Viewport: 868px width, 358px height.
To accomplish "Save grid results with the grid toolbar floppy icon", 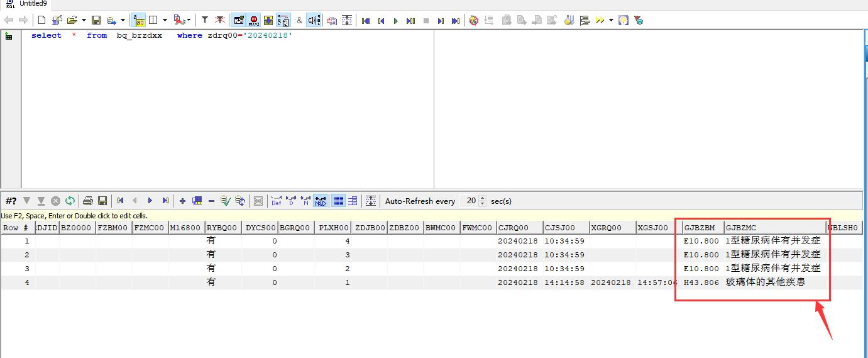I will click(x=102, y=201).
